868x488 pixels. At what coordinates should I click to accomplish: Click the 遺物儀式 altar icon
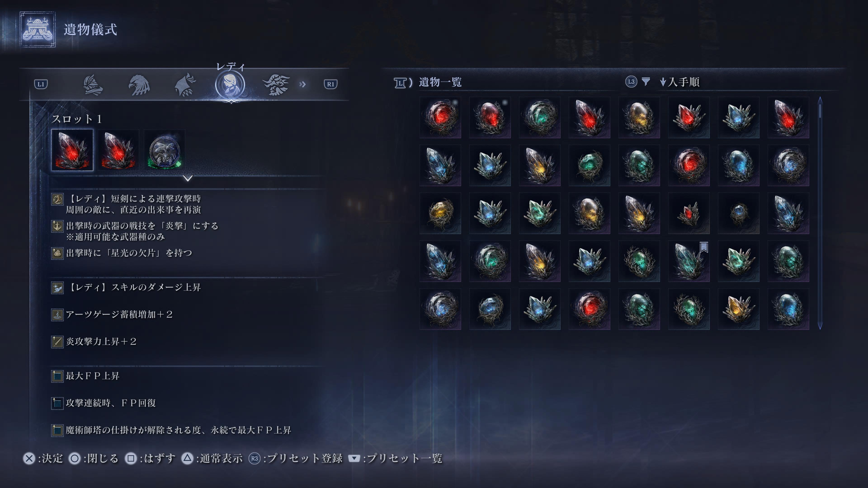tap(37, 29)
